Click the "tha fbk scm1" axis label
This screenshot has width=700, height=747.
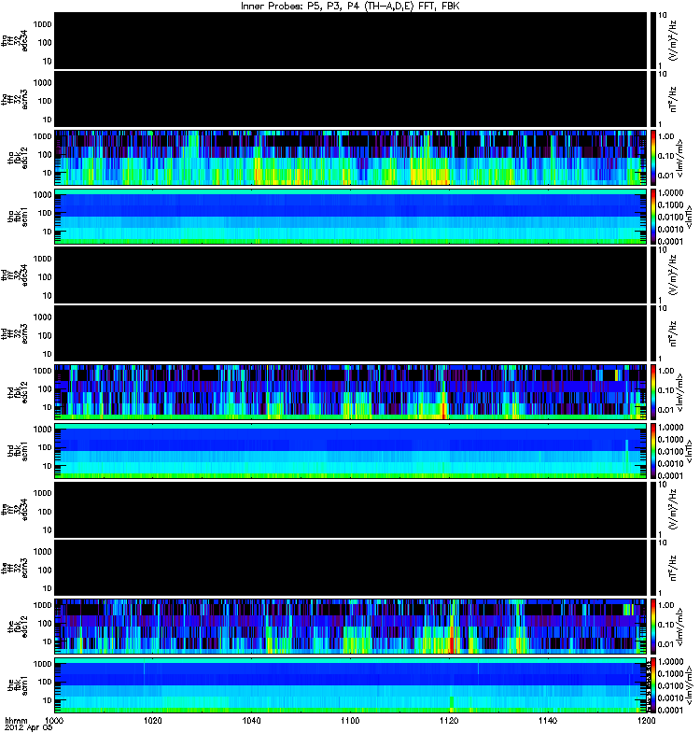[x=18, y=217]
